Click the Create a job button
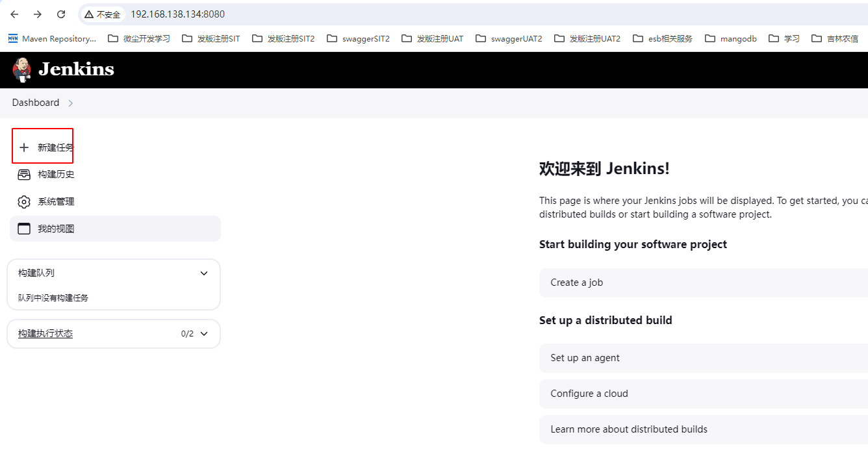The width and height of the screenshot is (868, 454). (x=704, y=283)
